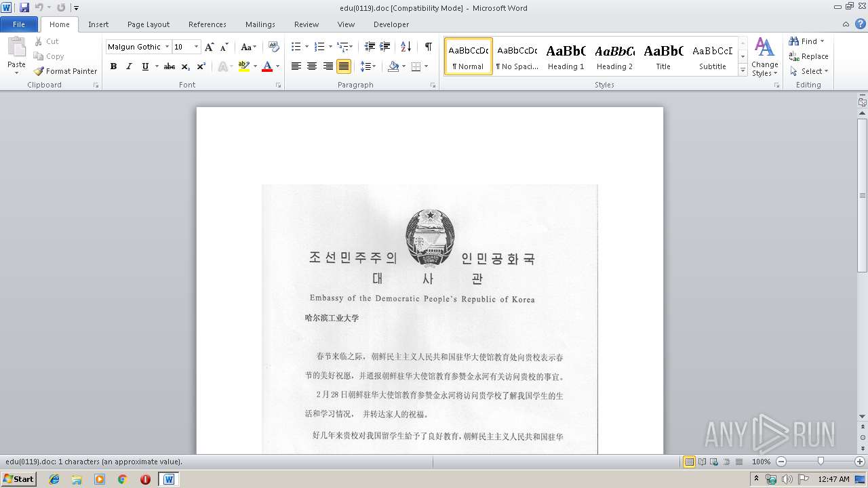The image size is (868, 488).
Task: Open Text Effects options
Action: tap(222, 66)
